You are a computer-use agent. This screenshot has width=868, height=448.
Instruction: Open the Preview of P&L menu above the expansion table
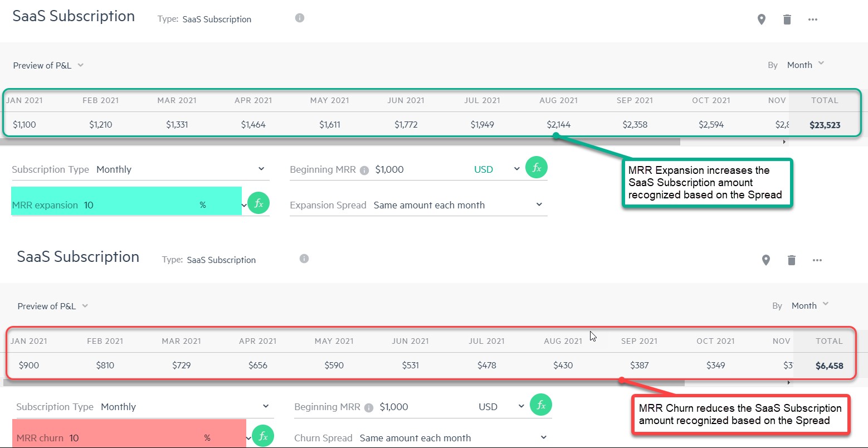click(48, 65)
